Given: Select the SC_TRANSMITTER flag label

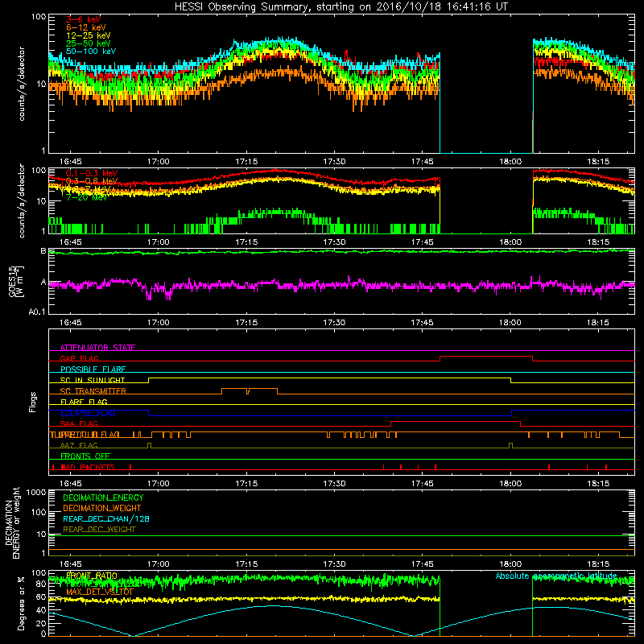Looking at the screenshot, I should coord(93,391).
